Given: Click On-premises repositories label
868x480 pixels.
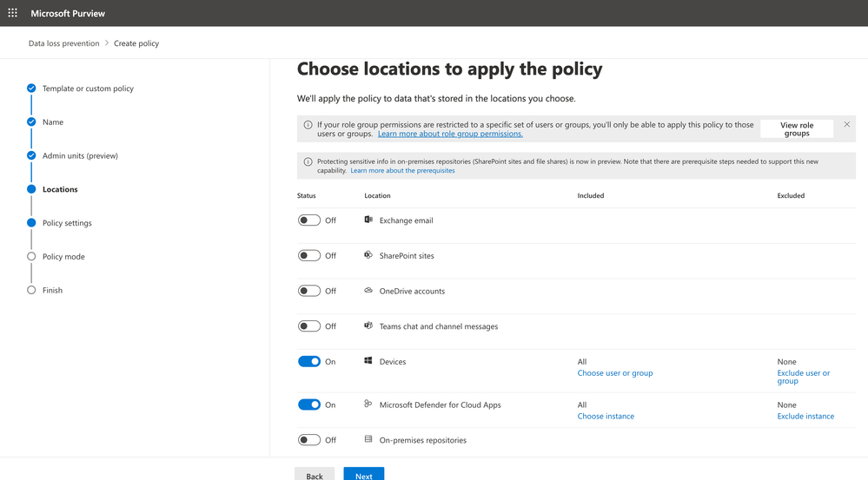Looking at the screenshot, I should click(423, 441).
